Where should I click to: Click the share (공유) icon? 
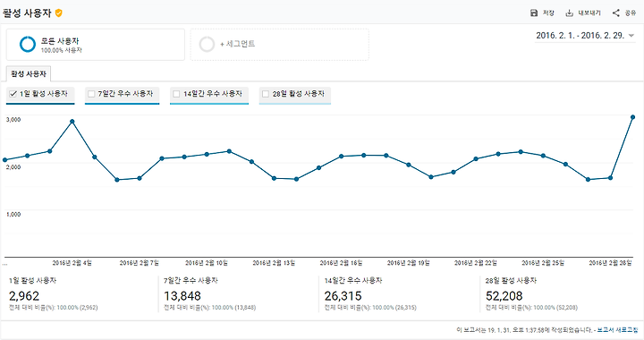615,13
